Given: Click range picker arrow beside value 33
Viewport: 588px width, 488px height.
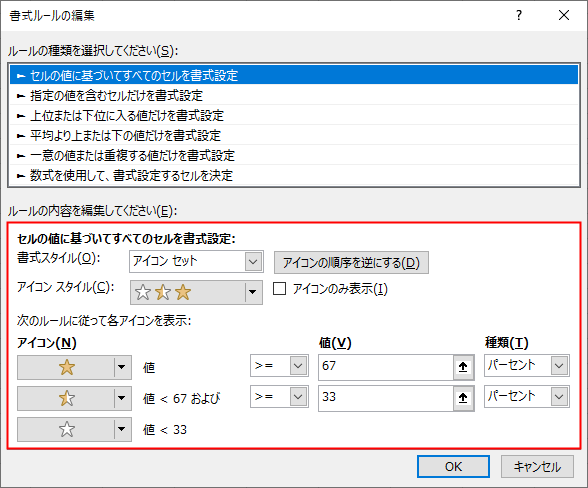Looking at the screenshot, I should 463,398.
